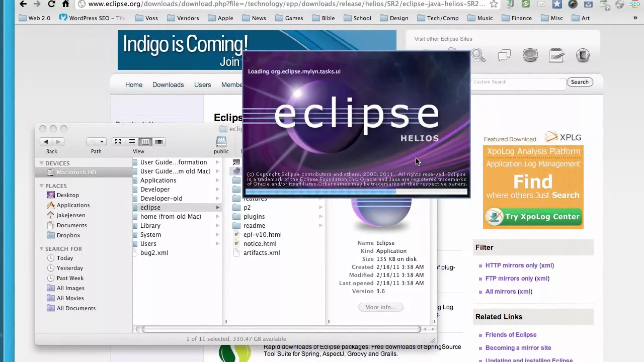Click the Search button
Viewport: 644px width, 362px height.
(x=580, y=82)
